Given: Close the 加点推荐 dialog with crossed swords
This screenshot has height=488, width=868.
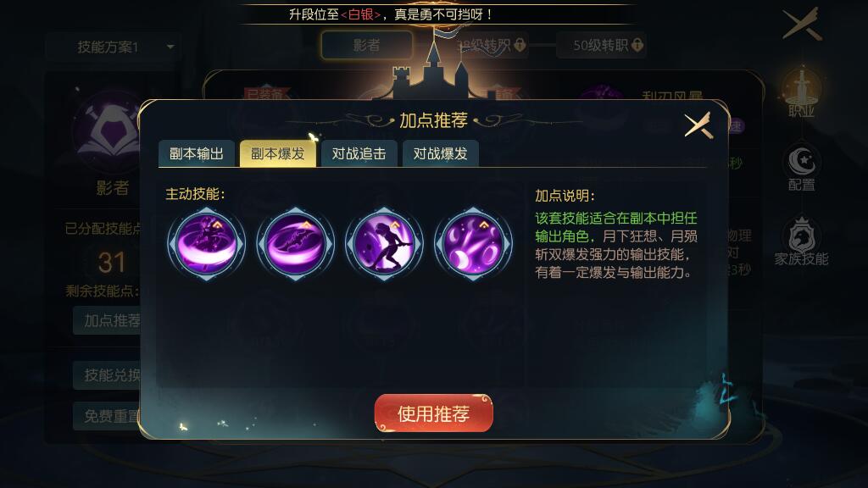Looking at the screenshot, I should pyautogui.click(x=698, y=125).
